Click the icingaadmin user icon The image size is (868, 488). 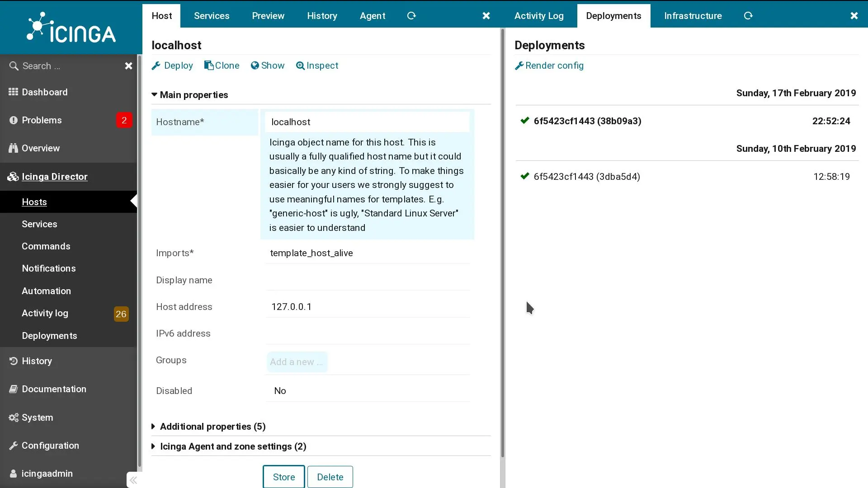pyautogui.click(x=13, y=474)
